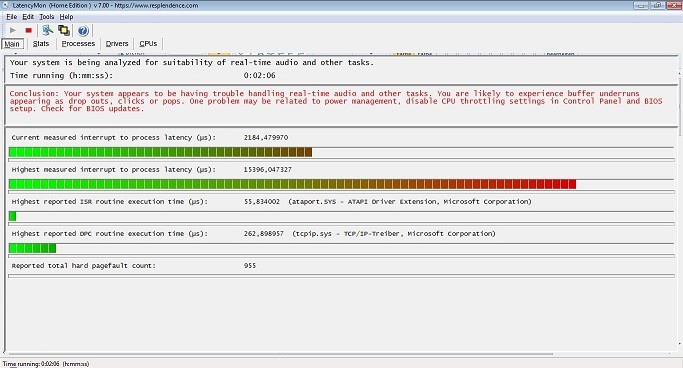
Task: Click the LatencyMon window title text
Action: (x=105, y=6)
